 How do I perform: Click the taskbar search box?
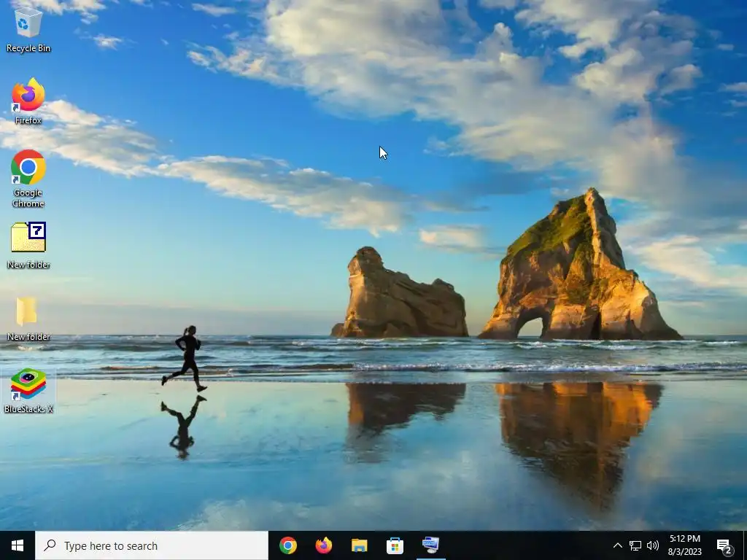coord(152,545)
